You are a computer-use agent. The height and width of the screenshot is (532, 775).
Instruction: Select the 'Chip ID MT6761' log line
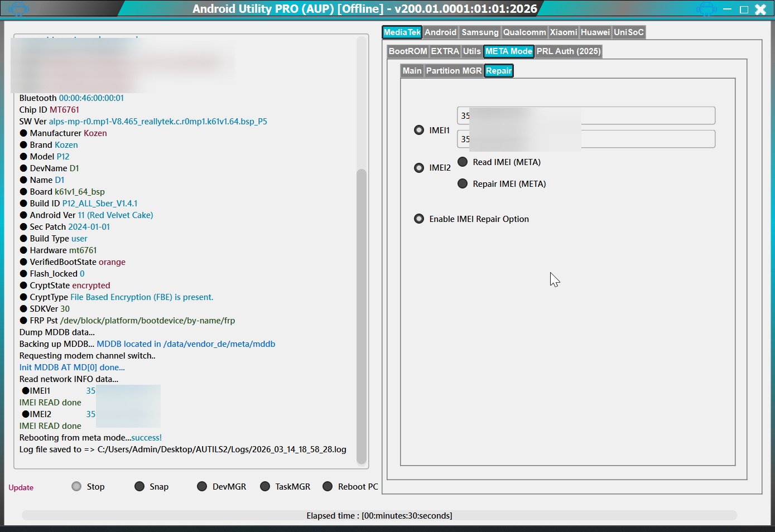pos(49,110)
